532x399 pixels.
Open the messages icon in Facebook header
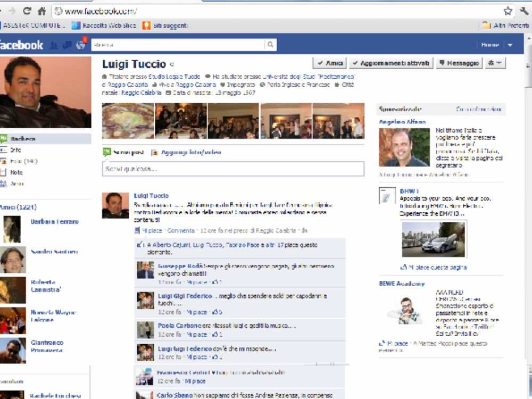(67, 45)
